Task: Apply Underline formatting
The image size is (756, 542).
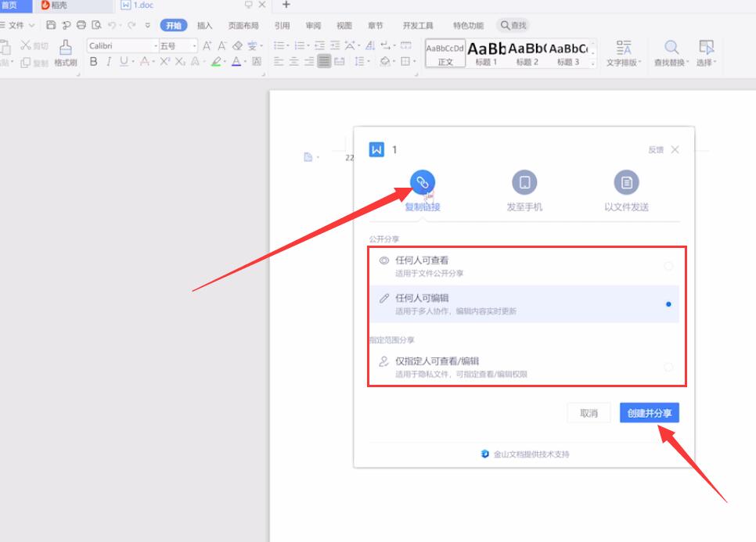Action: [x=124, y=62]
